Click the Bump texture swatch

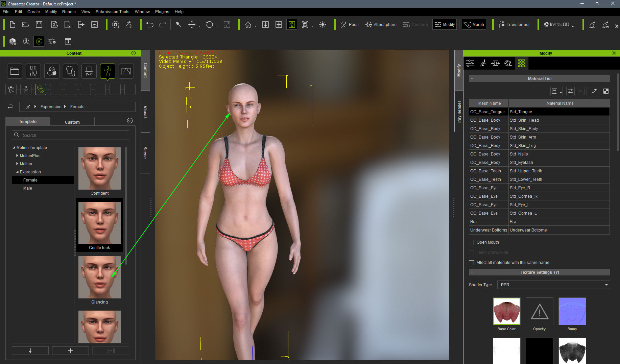click(572, 311)
